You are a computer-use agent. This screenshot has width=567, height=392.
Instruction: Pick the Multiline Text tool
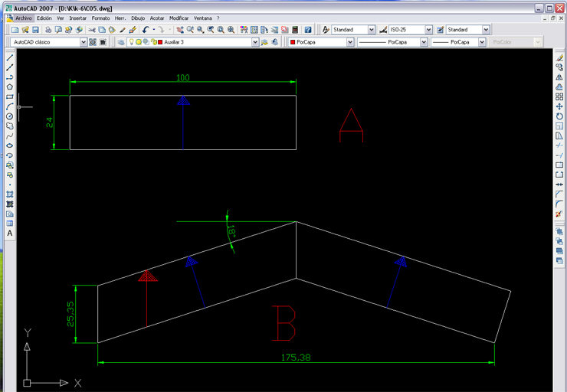(10, 234)
